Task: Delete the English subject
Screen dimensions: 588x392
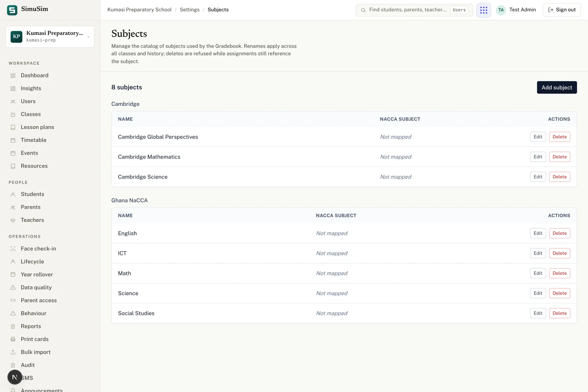Action: pyautogui.click(x=560, y=233)
